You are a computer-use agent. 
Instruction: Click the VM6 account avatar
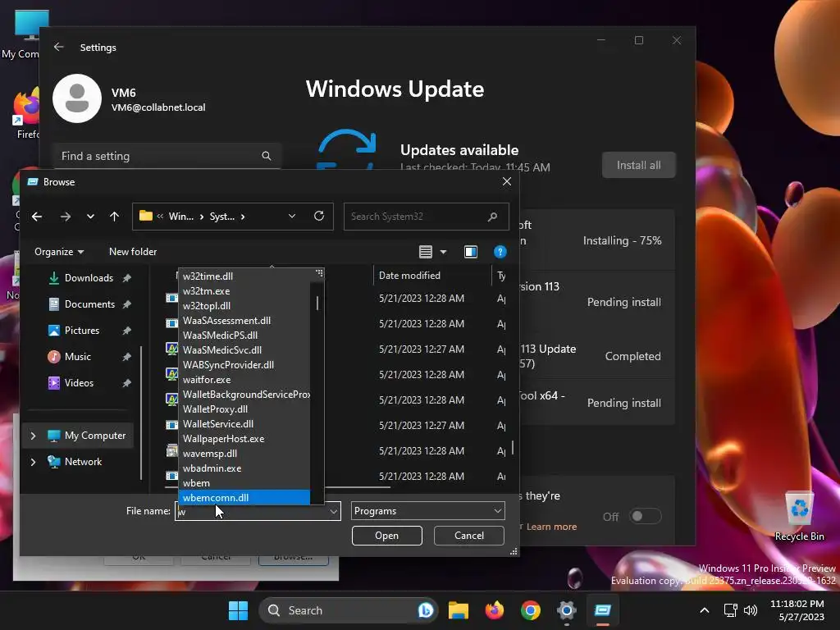(77, 98)
